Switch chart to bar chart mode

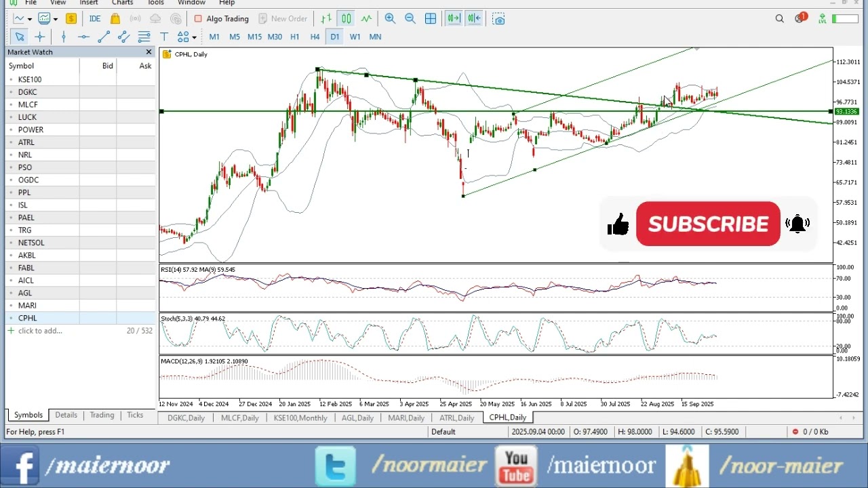click(x=327, y=19)
